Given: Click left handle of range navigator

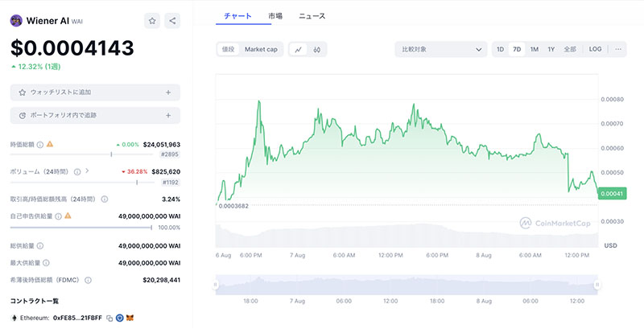Looking at the screenshot, I should click(x=215, y=285).
